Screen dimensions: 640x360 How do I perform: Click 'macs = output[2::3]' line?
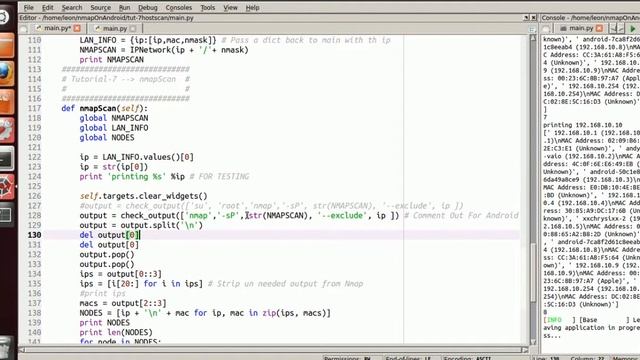[x=123, y=303]
